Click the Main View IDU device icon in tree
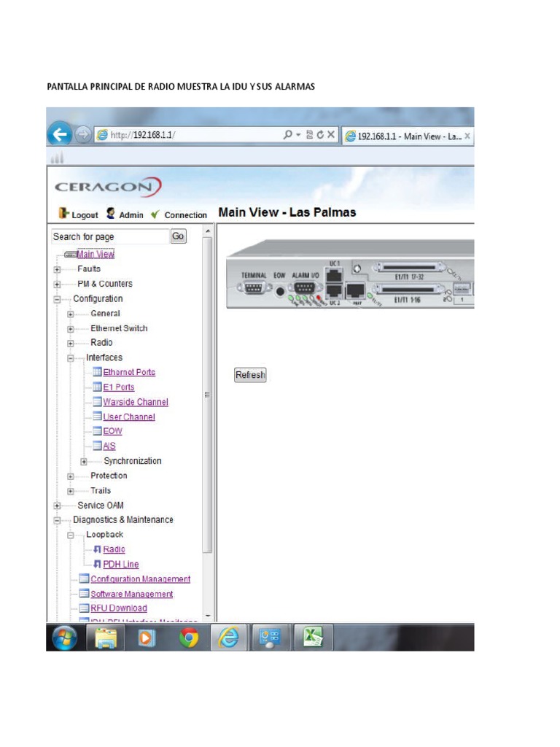This screenshot has width=560, height=747. click(70, 255)
